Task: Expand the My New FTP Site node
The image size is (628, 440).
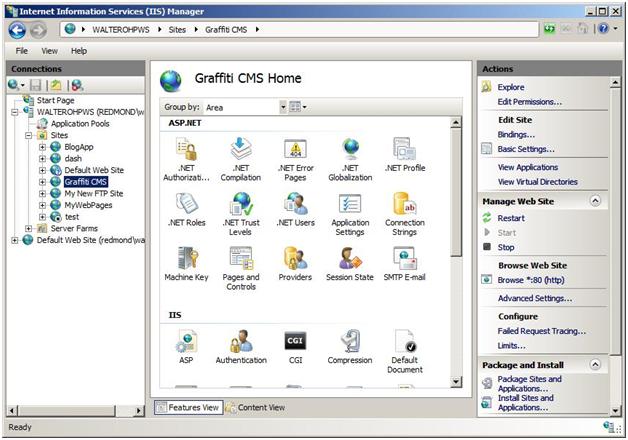Action: (x=42, y=193)
